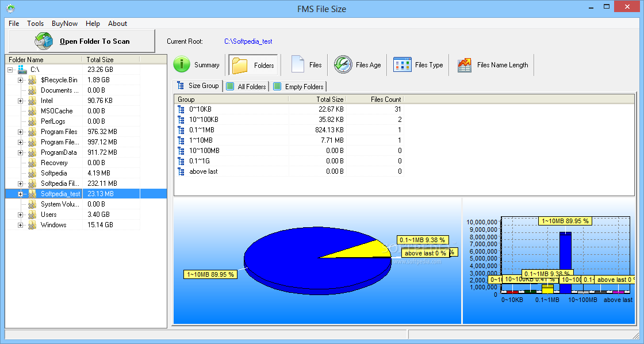Switch to the All Folders tab

click(x=246, y=86)
